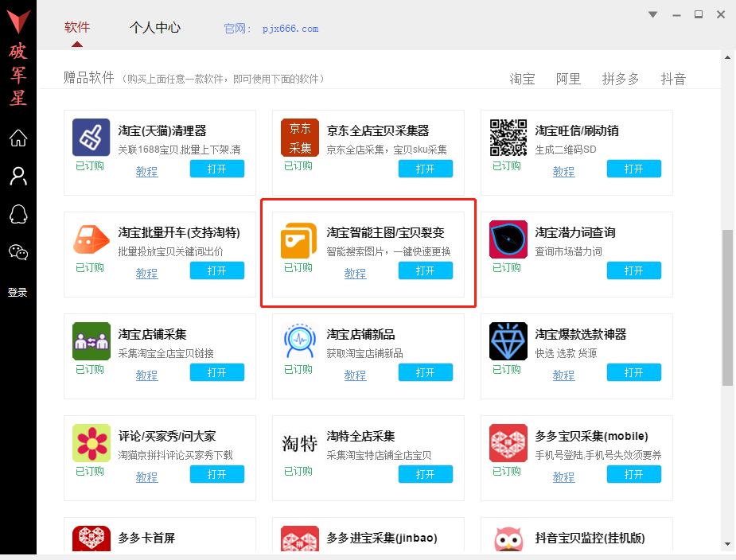Open 多多宝贝采集(mobile) with 打开 button
The height and width of the screenshot is (560, 736).
click(633, 474)
